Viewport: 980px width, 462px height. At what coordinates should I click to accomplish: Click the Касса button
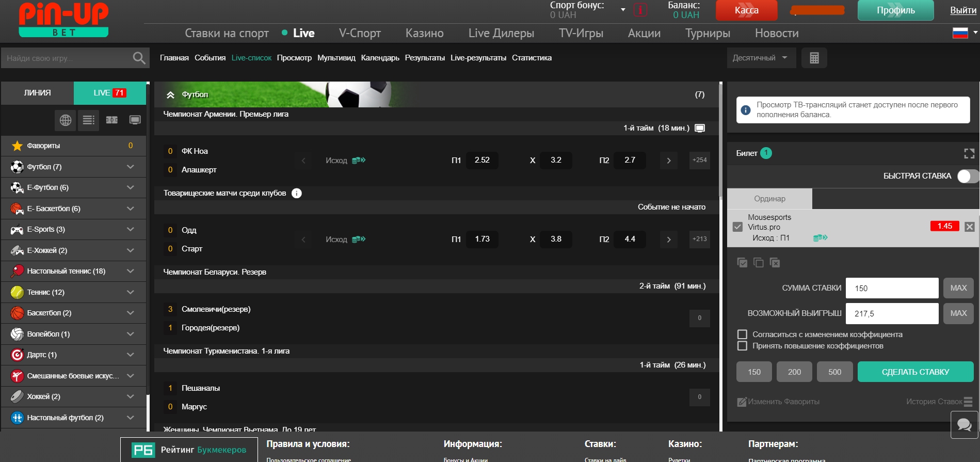pyautogui.click(x=746, y=10)
